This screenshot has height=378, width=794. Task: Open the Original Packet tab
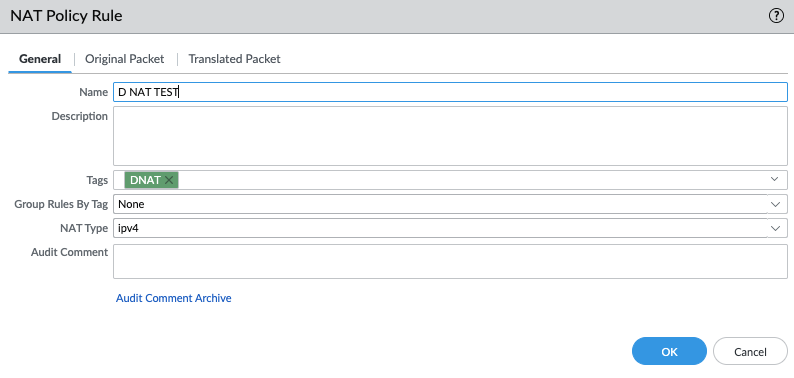tap(125, 59)
